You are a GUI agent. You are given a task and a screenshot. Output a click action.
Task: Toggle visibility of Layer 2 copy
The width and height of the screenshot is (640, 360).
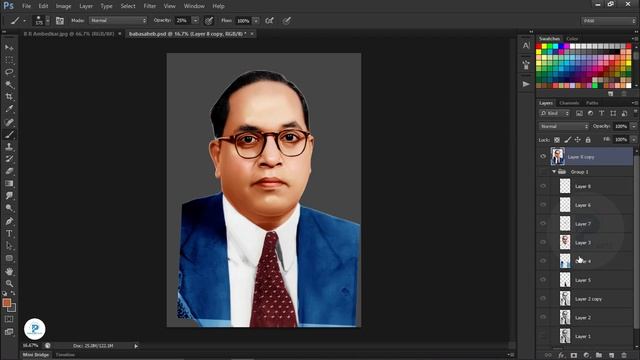[543, 298]
